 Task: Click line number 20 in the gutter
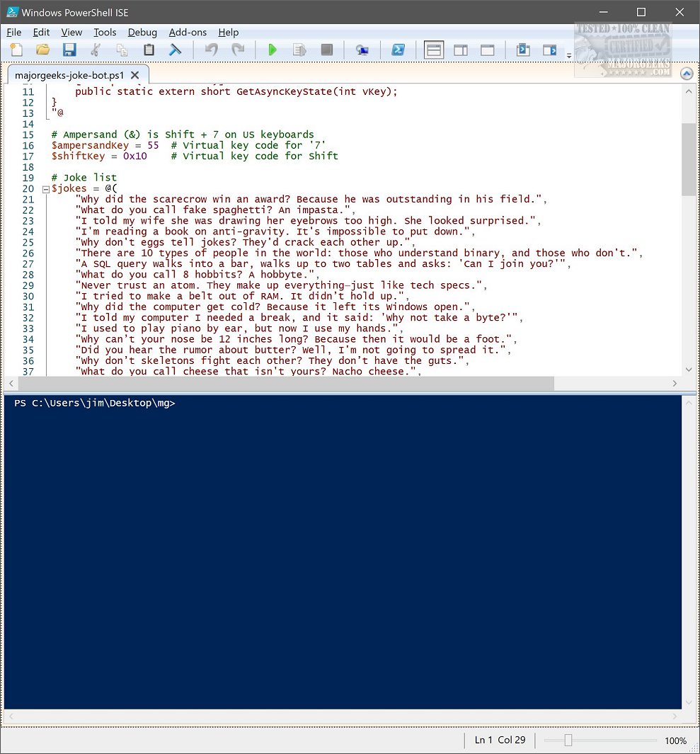pos(28,188)
